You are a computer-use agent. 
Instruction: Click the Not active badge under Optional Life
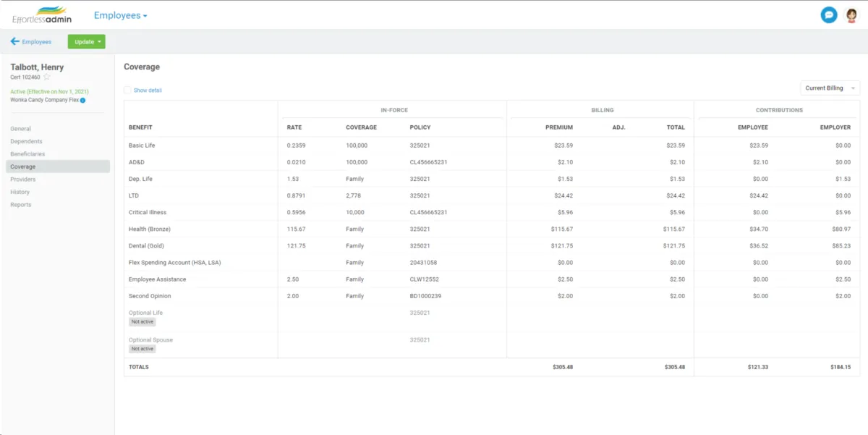tap(142, 321)
